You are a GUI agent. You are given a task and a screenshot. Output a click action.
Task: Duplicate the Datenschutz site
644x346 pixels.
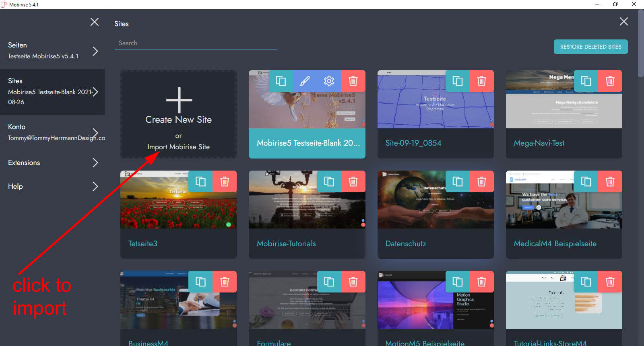(x=457, y=181)
